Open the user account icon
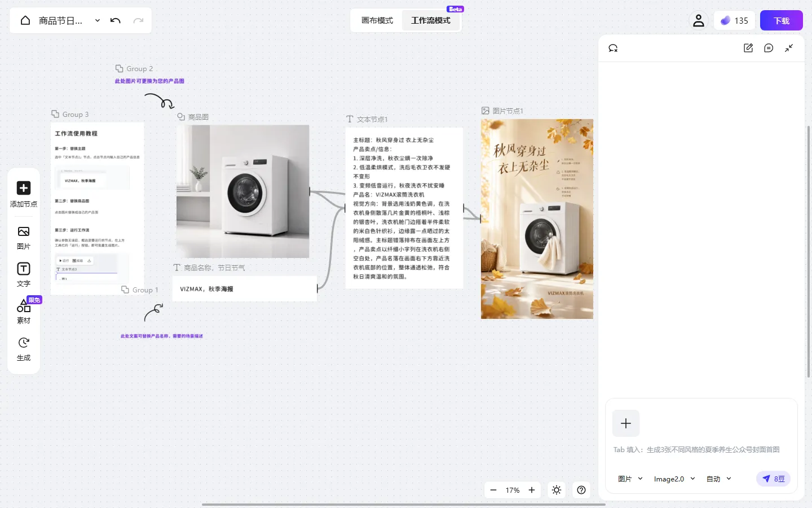This screenshot has height=508, width=812. (x=699, y=20)
